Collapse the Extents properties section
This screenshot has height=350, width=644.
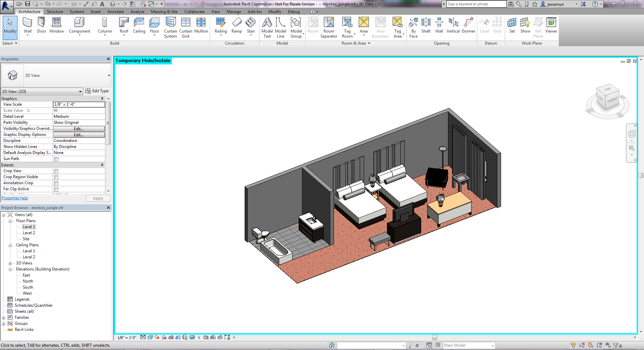tap(102, 165)
